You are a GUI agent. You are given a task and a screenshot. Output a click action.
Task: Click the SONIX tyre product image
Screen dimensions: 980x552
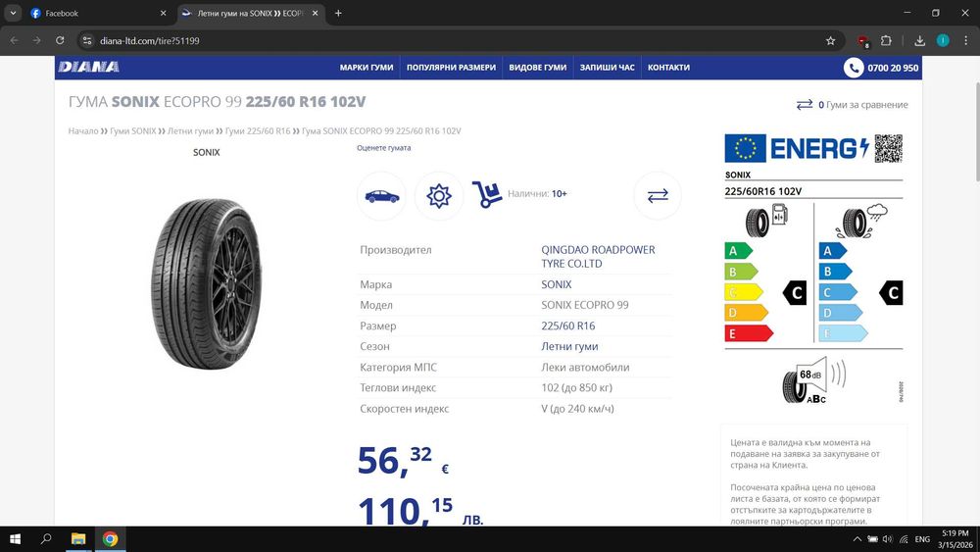206,283
